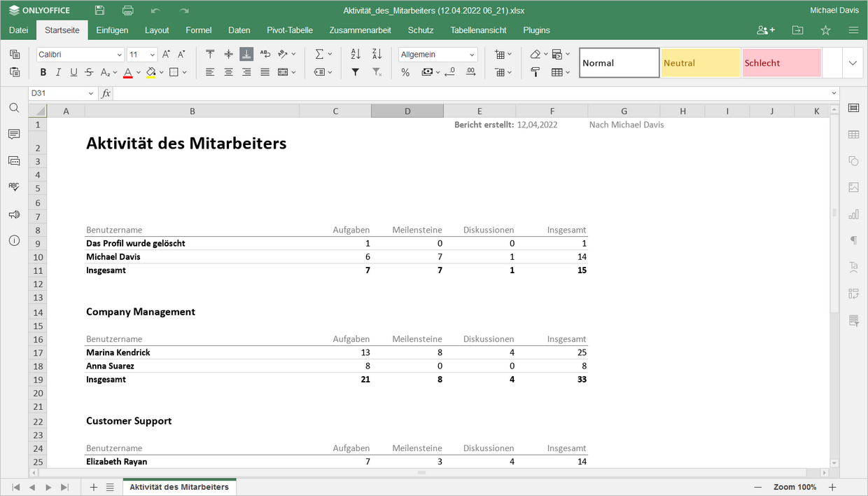
Task: Zoom out with the minus button
Action: coord(758,487)
